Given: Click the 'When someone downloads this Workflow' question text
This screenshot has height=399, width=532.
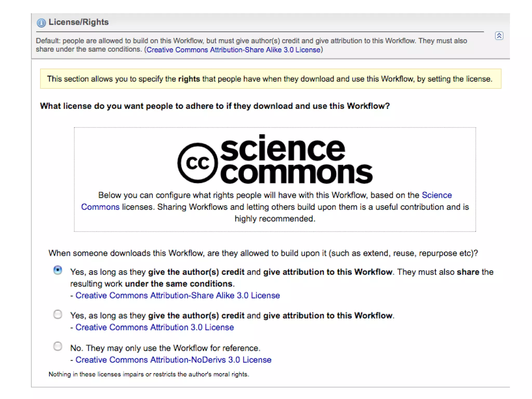Looking at the screenshot, I should pyautogui.click(x=263, y=253).
